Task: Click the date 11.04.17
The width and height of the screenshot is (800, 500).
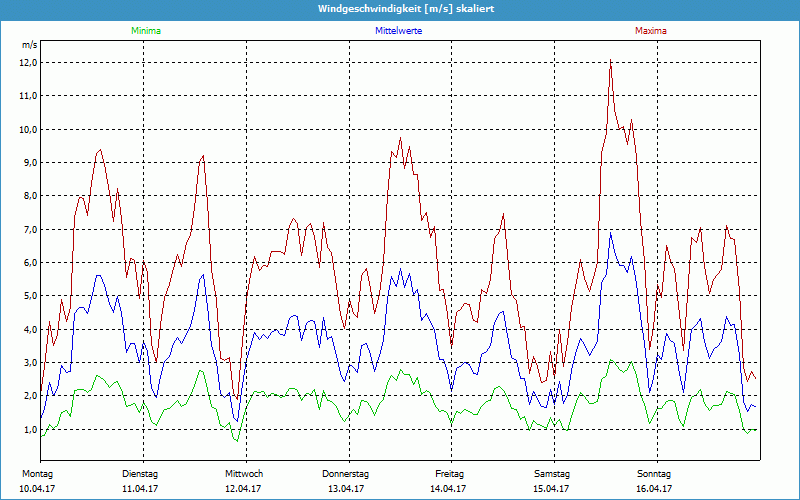Action: (140, 489)
